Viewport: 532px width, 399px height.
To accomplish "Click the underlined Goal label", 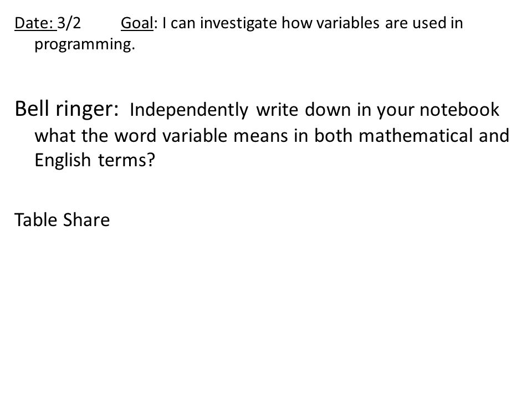I will [137, 23].
